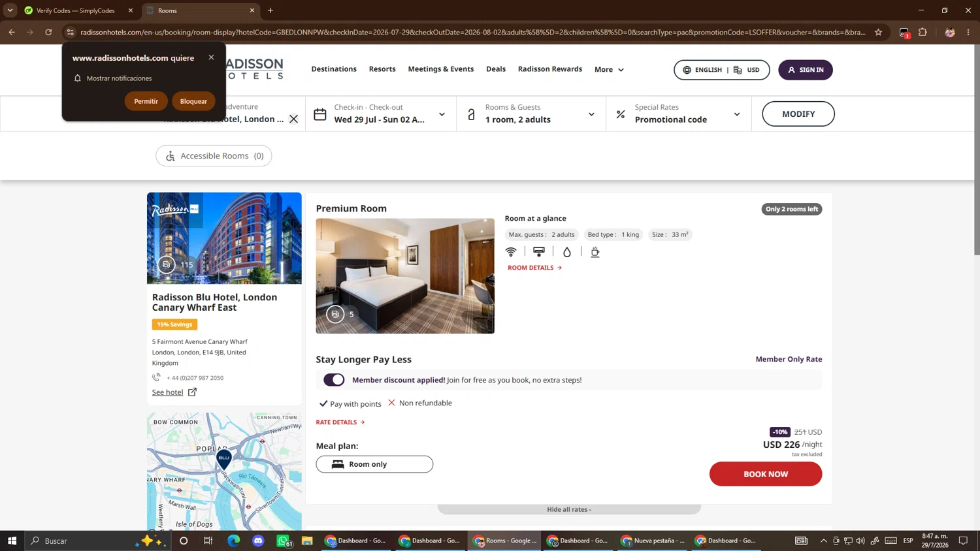This screenshot has height=551, width=980.
Task: View site information icon in address bar
Action: (x=71, y=32)
